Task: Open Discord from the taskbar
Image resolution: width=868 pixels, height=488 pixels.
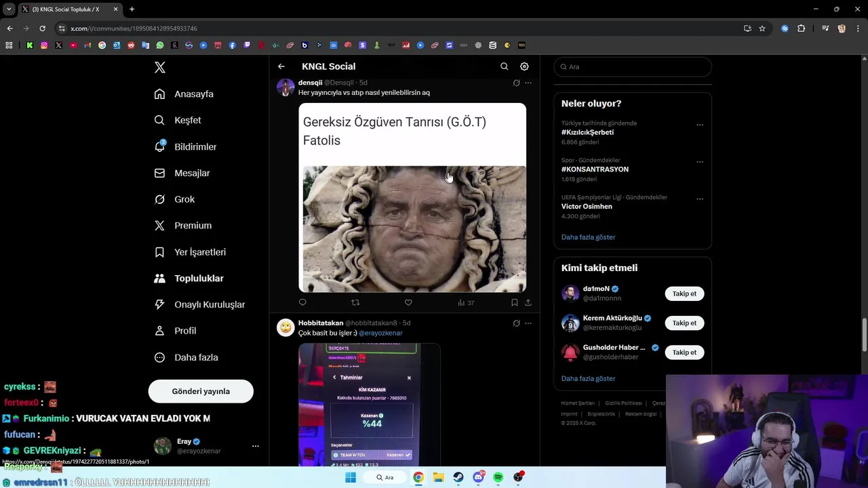Action: (x=479, y=477)
